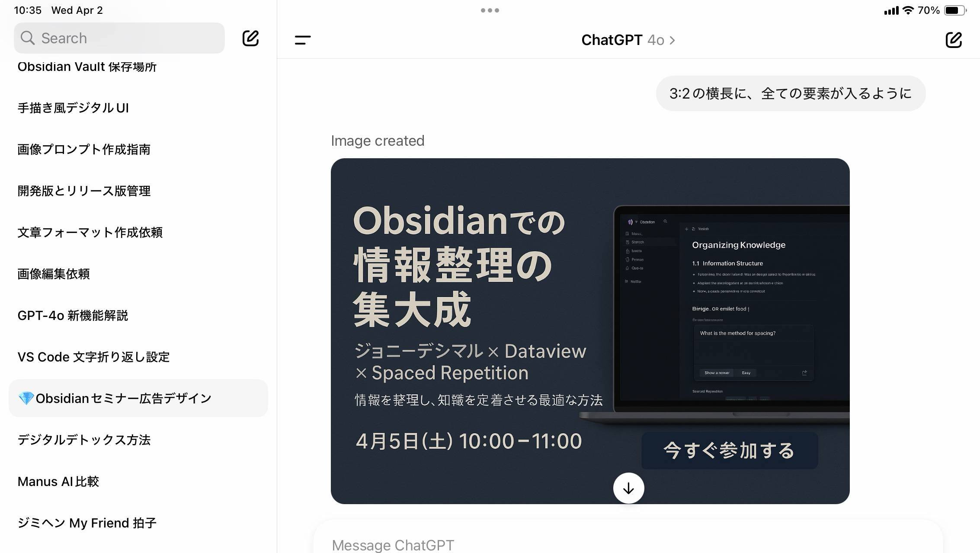980x553 pixels.
Task: Tap the cellular signal bars icon
Action: (x=891, y=10)
